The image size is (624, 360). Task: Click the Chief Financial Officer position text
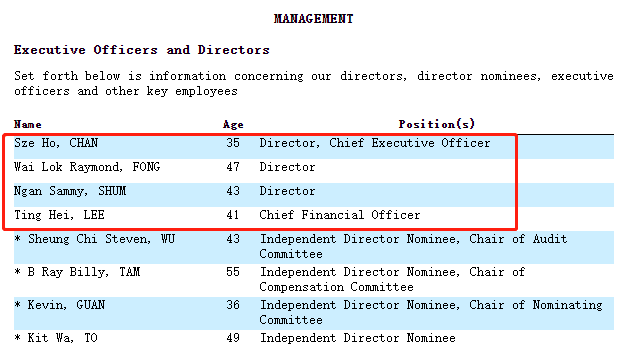pos(339,215)
